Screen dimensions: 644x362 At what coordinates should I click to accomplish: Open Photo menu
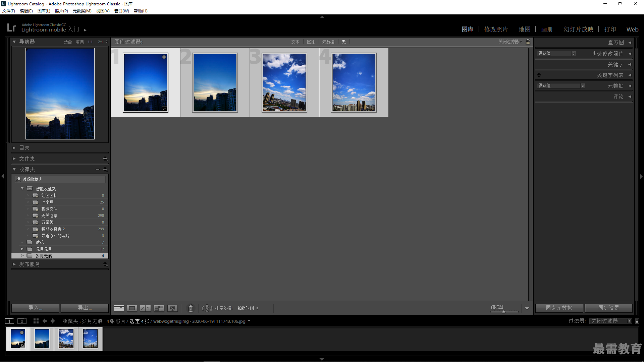[61, 11]
